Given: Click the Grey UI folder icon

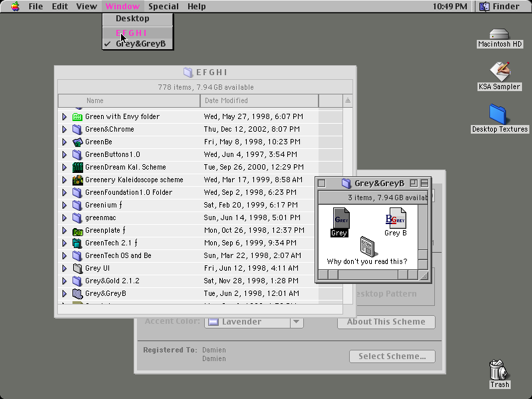Looking at the screenshot, I should (77, 269).
